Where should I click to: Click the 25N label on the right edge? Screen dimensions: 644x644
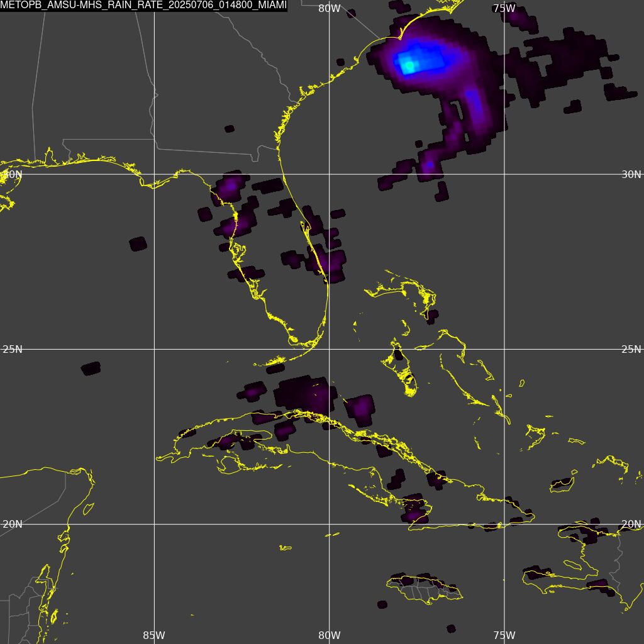click(631, 349)
